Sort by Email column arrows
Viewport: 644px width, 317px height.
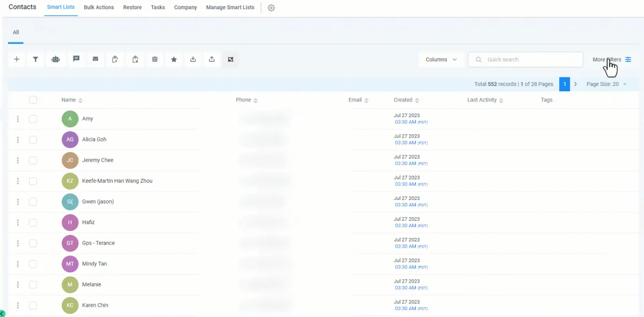[x=367, y=100]
